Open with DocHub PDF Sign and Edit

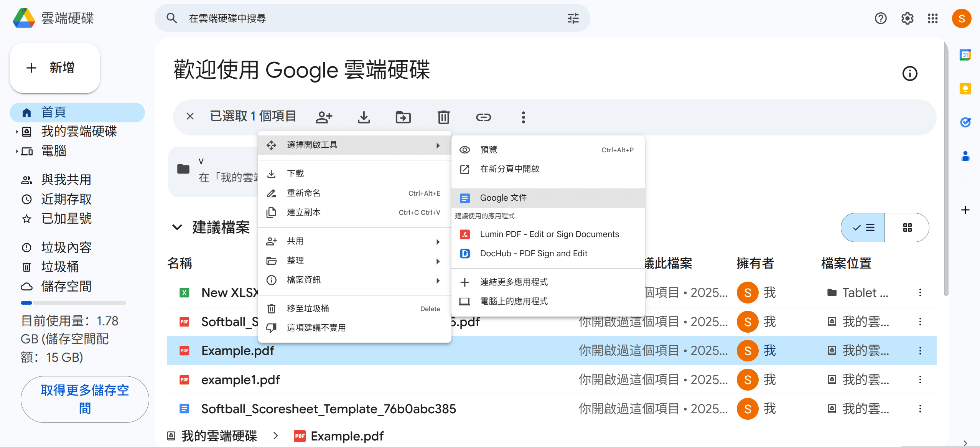point(548,254)
